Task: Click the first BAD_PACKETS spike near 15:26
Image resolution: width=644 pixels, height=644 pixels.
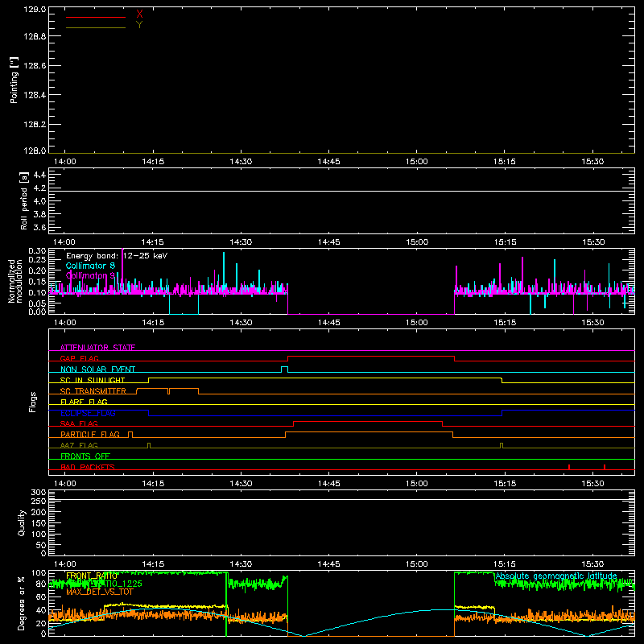Action: tap(569, 467)
